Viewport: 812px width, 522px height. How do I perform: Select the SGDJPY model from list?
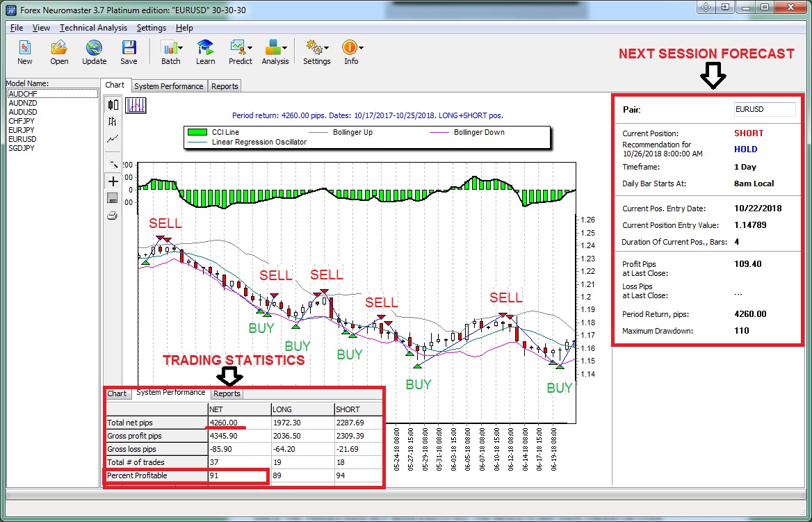22,148
